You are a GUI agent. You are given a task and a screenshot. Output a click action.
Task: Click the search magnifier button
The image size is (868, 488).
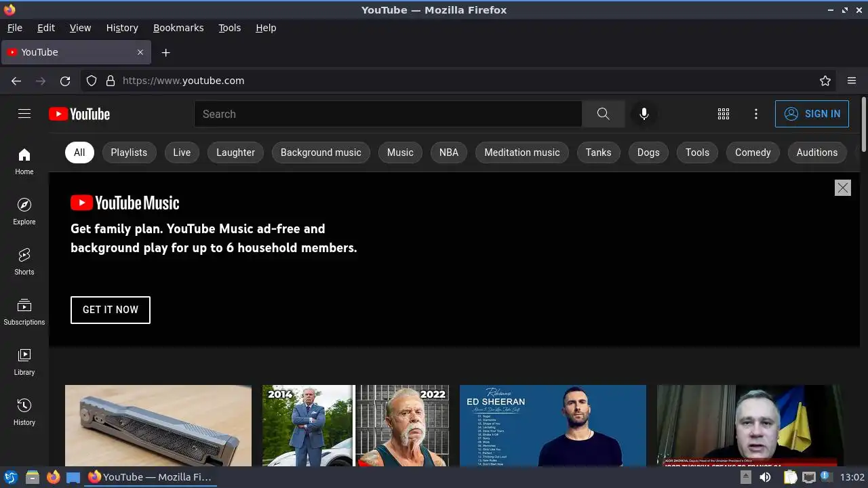pos(603,114)
